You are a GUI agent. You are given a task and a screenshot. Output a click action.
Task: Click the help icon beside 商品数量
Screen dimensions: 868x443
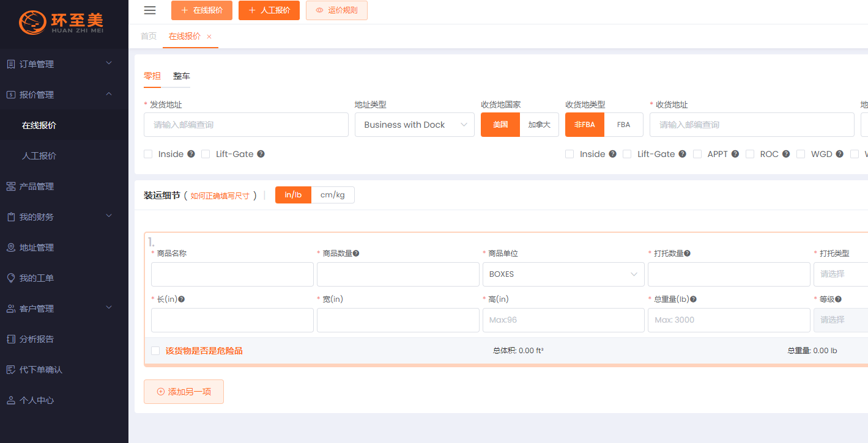(356, 254)
